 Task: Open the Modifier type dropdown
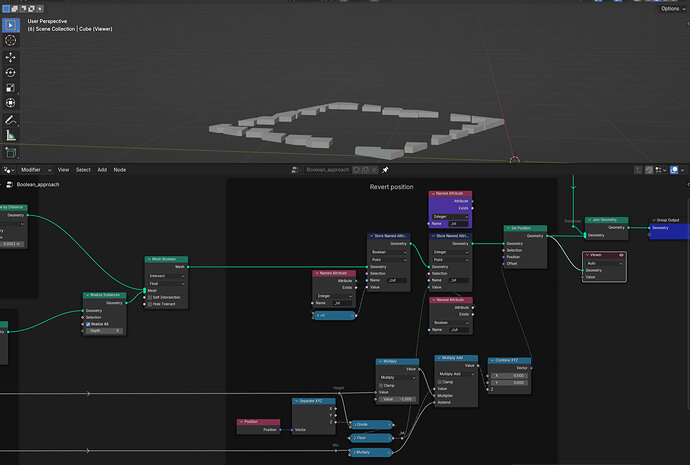pos(36,170)
